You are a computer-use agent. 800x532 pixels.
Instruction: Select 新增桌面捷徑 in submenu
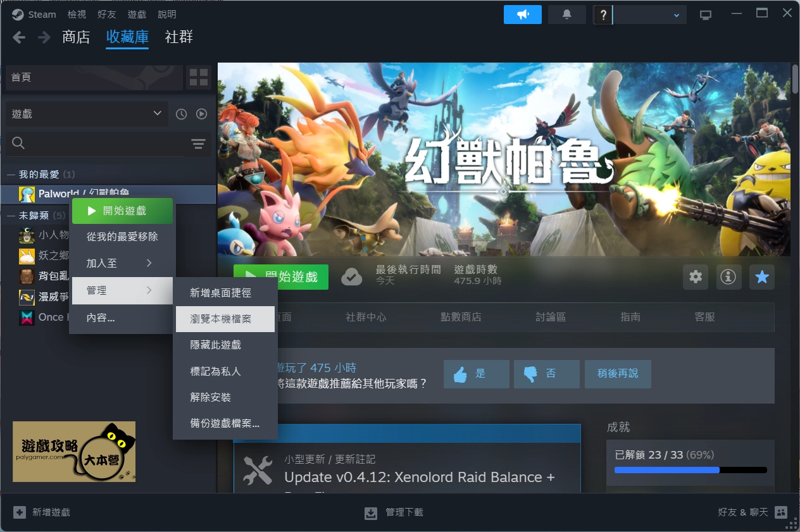[225, 293]
